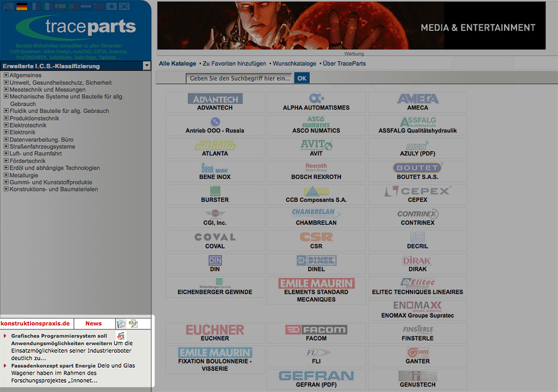This screenshot has height=392, width=558.
Task: Open the I.C.S.-Klassifizierung dropdown arrow
Action: [x=146, y=66]
